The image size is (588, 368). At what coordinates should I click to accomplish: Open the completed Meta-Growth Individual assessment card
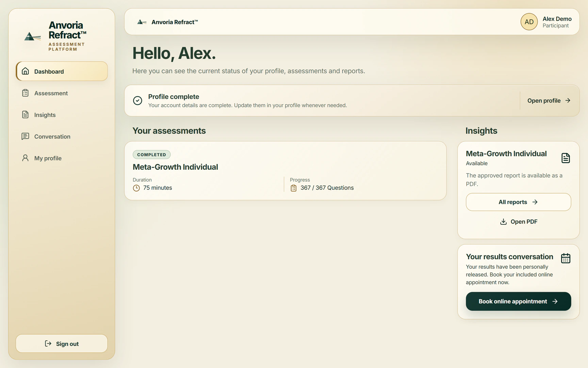pos(285,171)
